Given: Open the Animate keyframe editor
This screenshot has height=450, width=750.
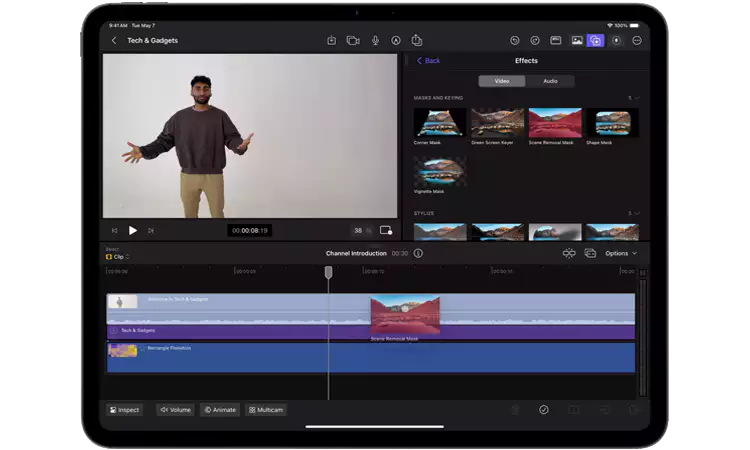Looking at the screenshot, I should 220,410.
